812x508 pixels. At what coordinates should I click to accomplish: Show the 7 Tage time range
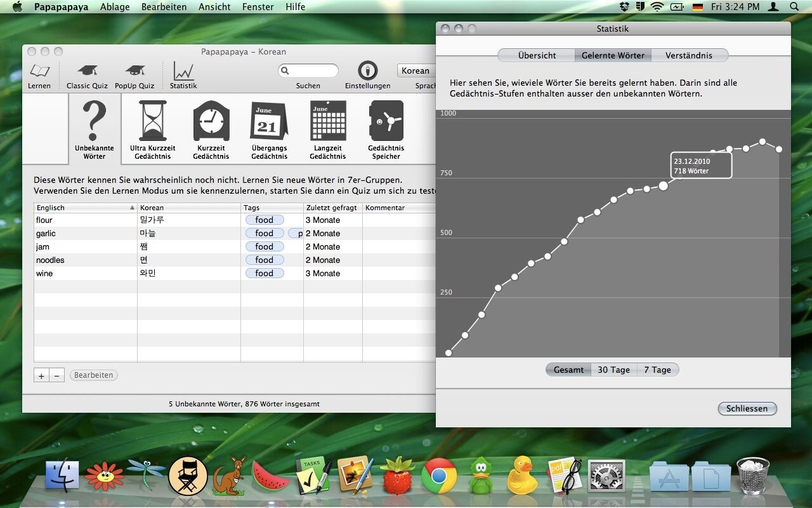click(657, 370)
